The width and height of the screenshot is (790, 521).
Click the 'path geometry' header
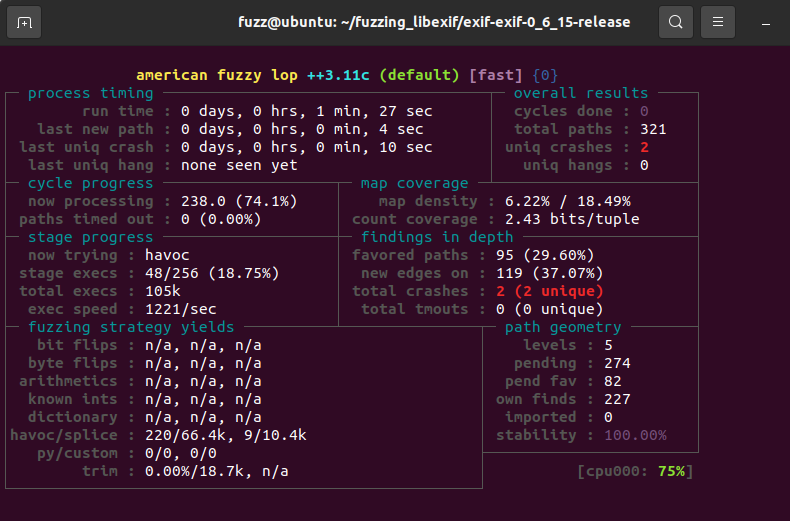563,328
